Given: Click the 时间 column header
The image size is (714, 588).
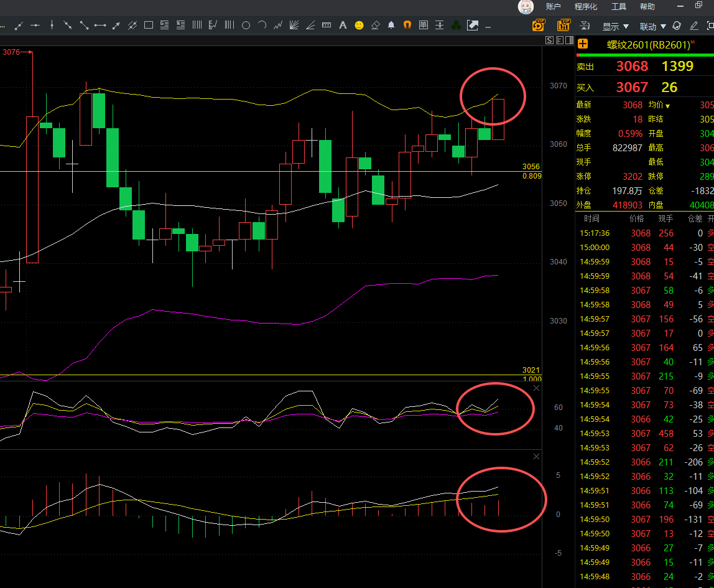Looking at the screenshot, I should (x=591, y=218).
